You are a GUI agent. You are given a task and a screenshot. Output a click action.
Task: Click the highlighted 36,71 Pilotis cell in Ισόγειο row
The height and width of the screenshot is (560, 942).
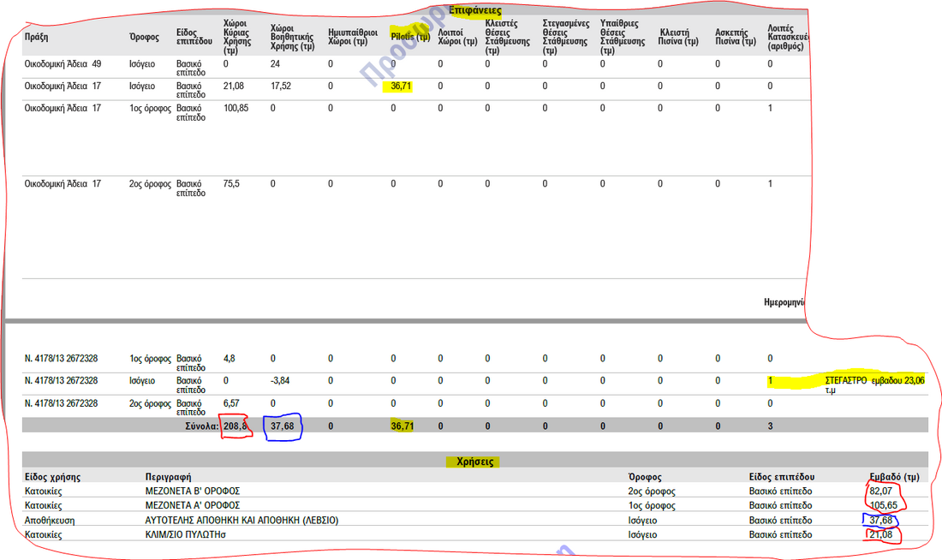click(x=402, y=86)
